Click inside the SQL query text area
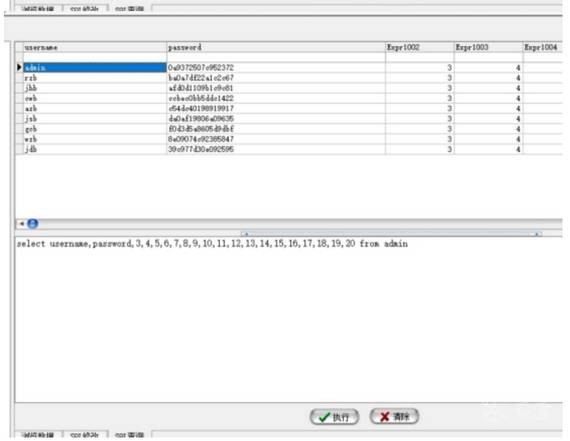This screenshot has width=570, height=441. [x=289, y=319]
